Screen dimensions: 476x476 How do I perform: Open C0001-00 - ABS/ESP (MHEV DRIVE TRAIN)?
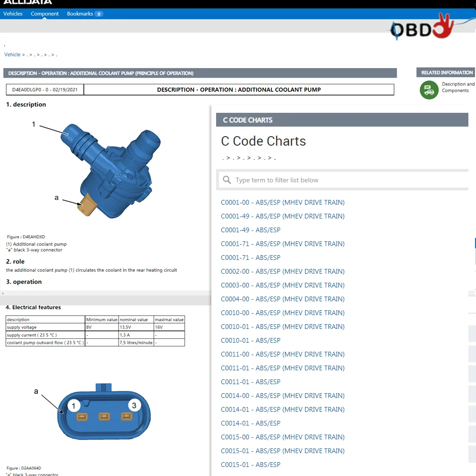click(x=283, y=202)
